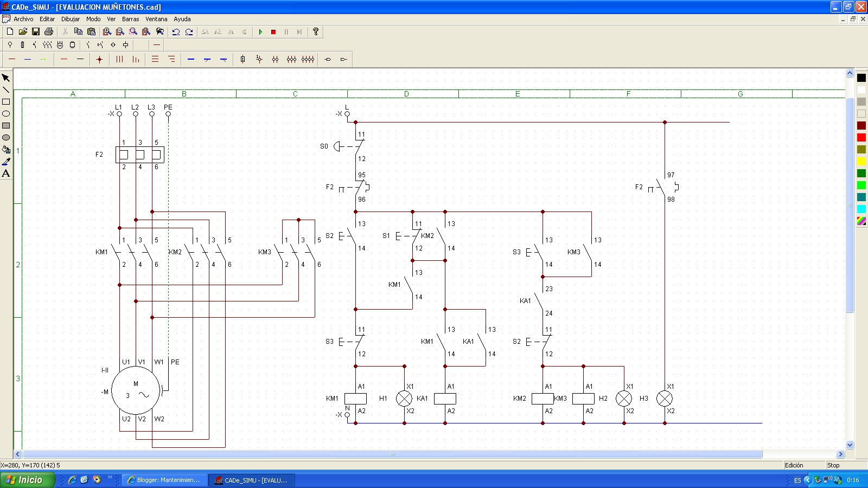Select the four-pole terminal strip symbol

pos(308,59)
